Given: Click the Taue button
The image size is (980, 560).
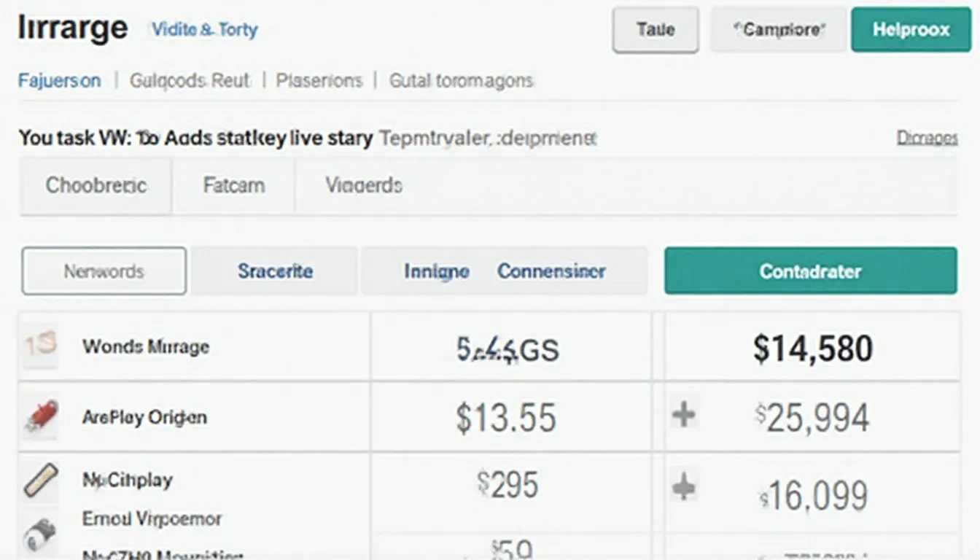Looking at the screenshot, I should pyautogui.click(x=656, y=30).
